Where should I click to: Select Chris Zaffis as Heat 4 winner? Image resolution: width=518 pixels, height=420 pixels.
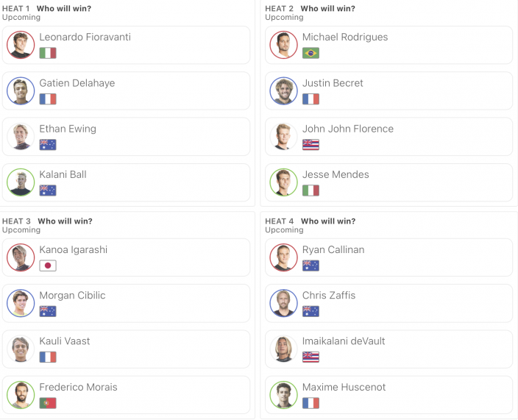(388, 304)
